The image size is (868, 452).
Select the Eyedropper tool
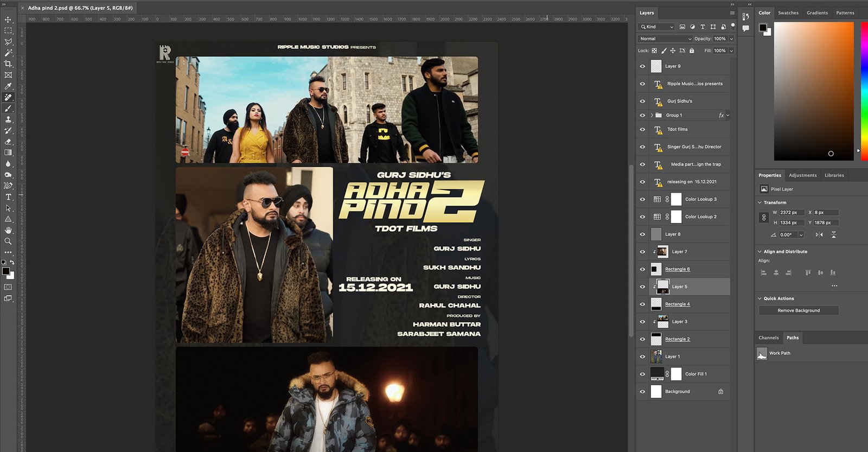[x=8, y=86]
